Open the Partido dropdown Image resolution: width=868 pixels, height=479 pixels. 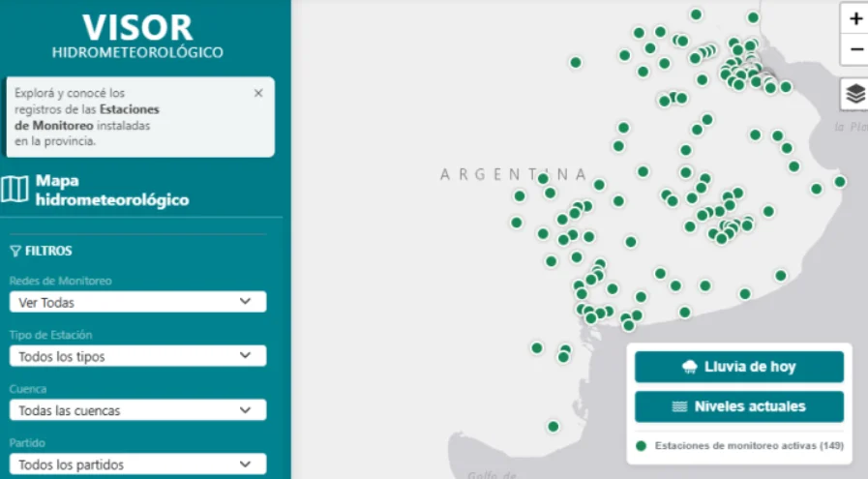137,464
